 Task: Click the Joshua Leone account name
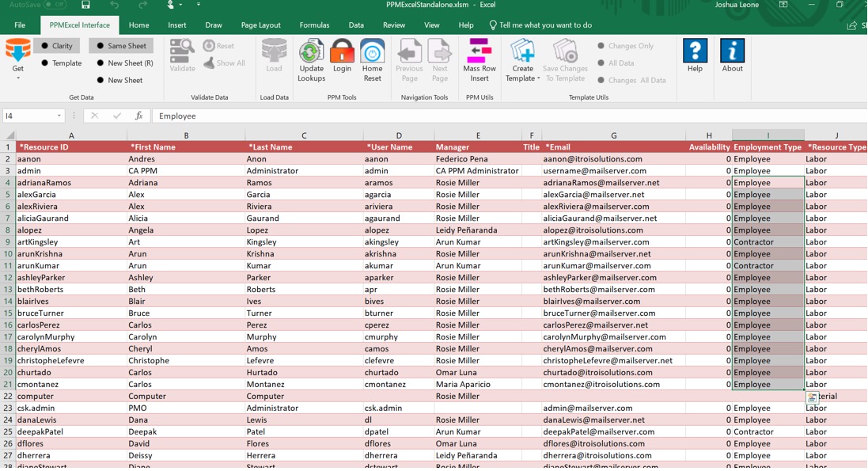pos(736,5)
